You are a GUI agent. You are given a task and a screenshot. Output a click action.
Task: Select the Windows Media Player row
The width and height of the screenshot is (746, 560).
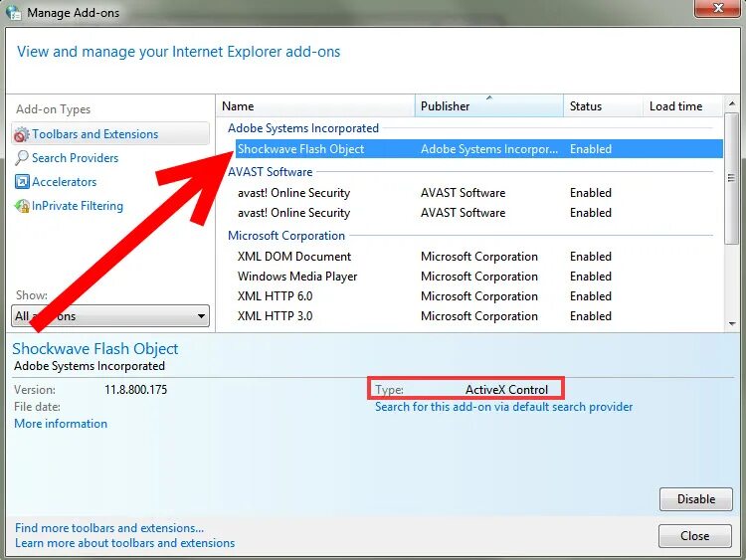(x=479, y=277)
